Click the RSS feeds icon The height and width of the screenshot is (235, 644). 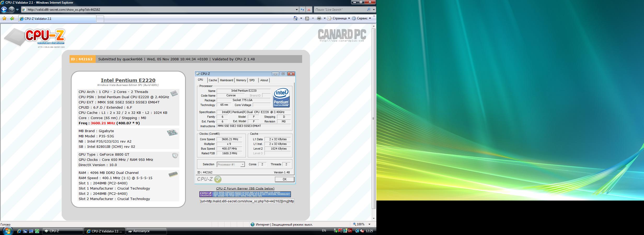point(307,18)
